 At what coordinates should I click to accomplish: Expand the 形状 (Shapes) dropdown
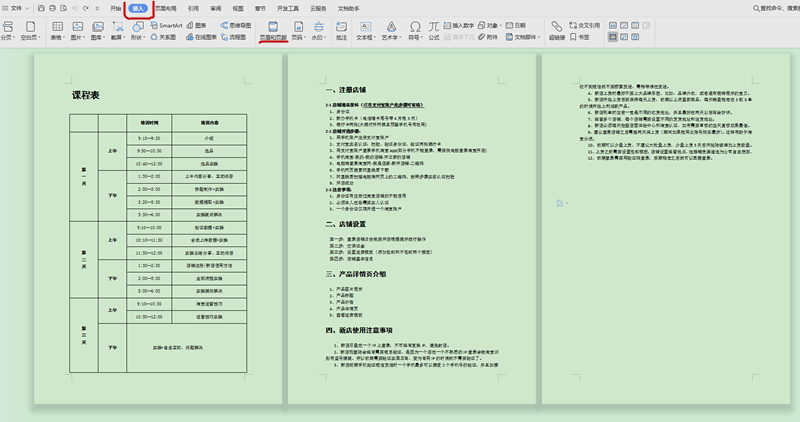pos(136,35)
